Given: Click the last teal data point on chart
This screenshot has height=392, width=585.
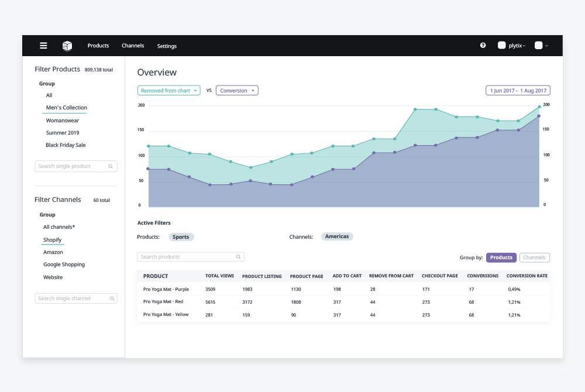Looking at the screenshot, I should (539, 107).
